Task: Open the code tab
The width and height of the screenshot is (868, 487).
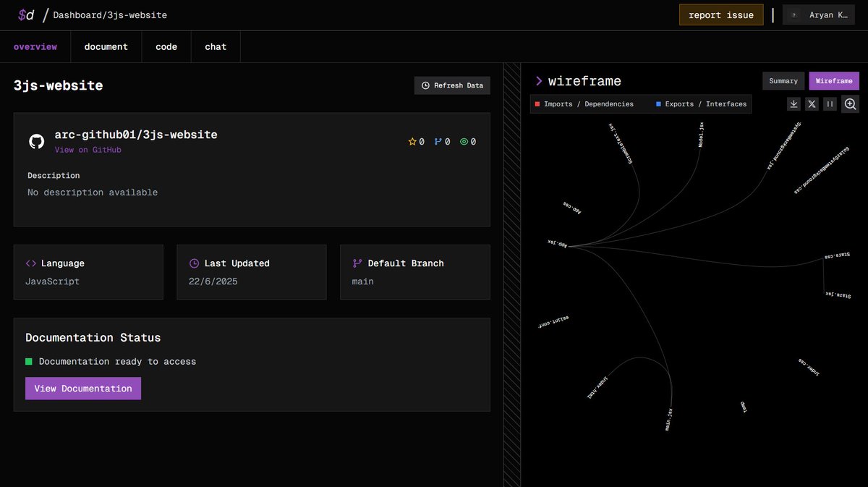Action: click(x=166, y=47)
